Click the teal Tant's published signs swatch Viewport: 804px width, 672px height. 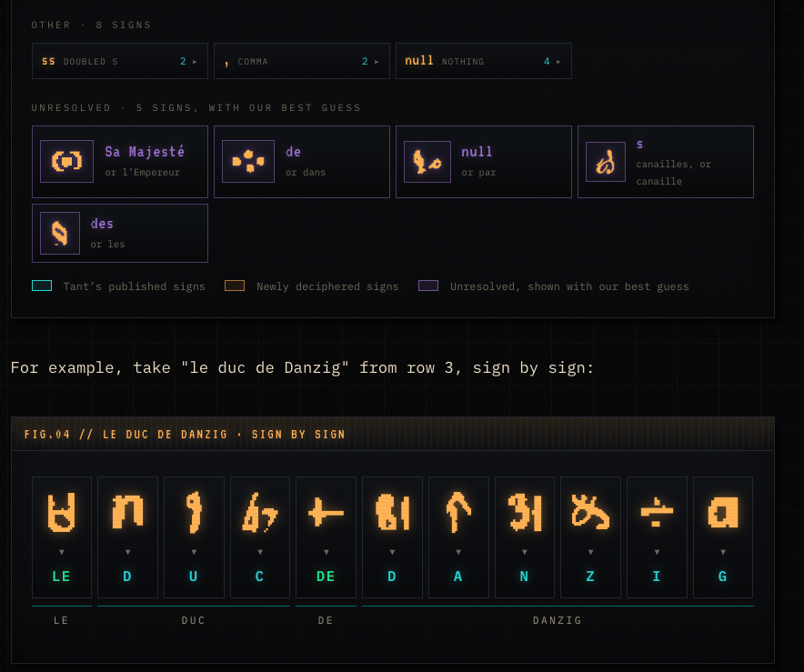point(42,286)
